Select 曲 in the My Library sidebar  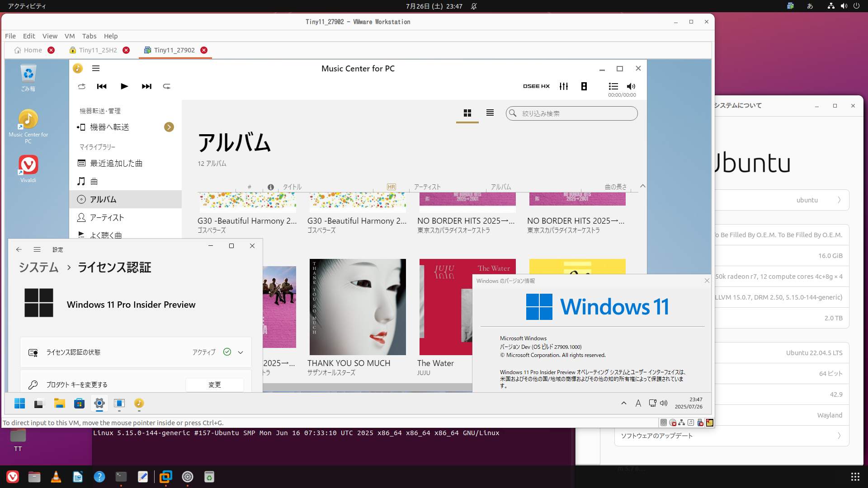coord(125,181)
